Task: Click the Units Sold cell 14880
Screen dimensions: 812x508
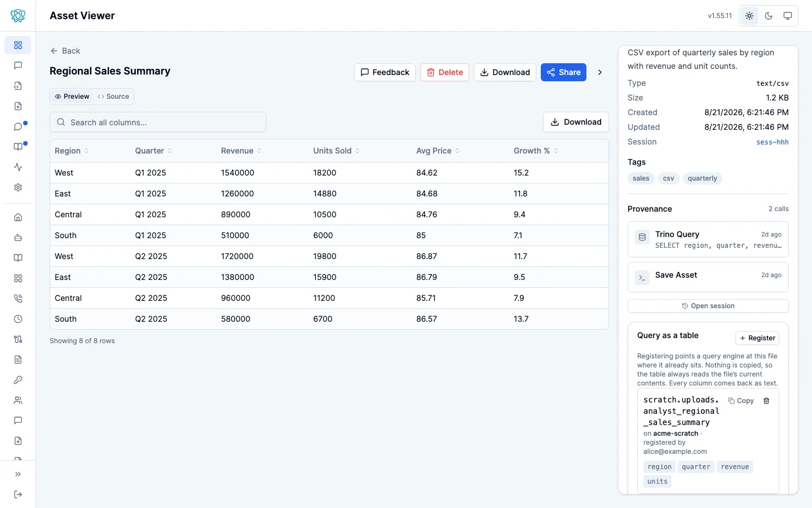Action: (x=325, y=194)
